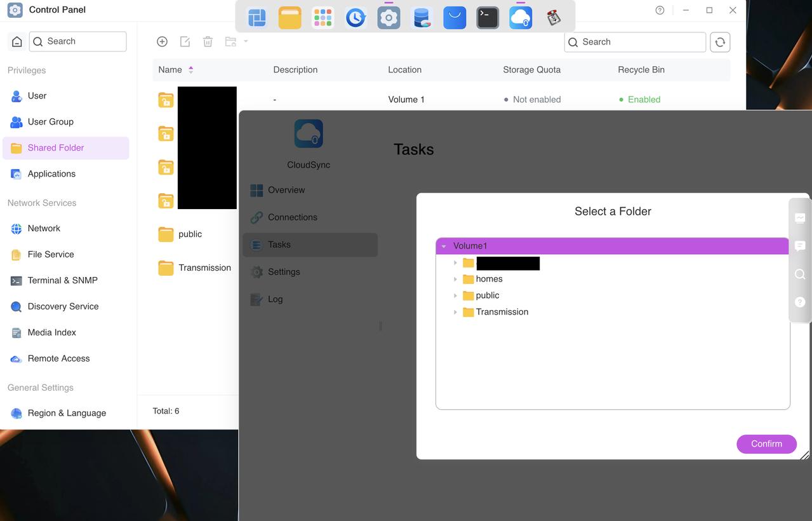This screenshot has width=812, height=521.
Task: Click the edit shared folder pencil icon
Action: coord(185,41)
